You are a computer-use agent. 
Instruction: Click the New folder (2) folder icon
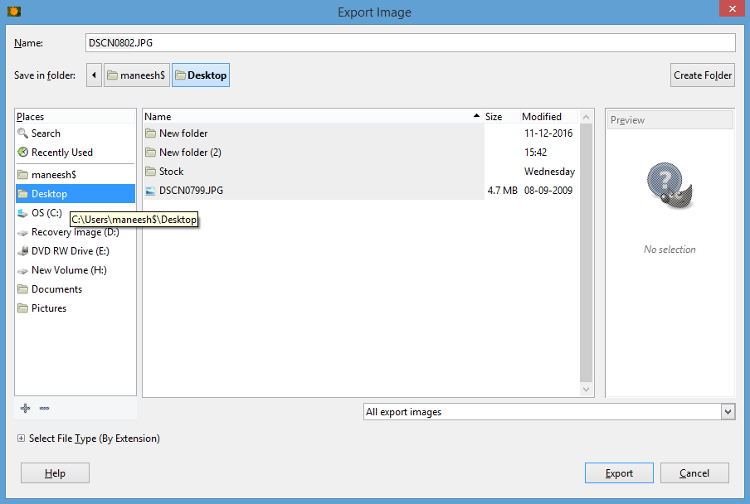coord(150,153)
